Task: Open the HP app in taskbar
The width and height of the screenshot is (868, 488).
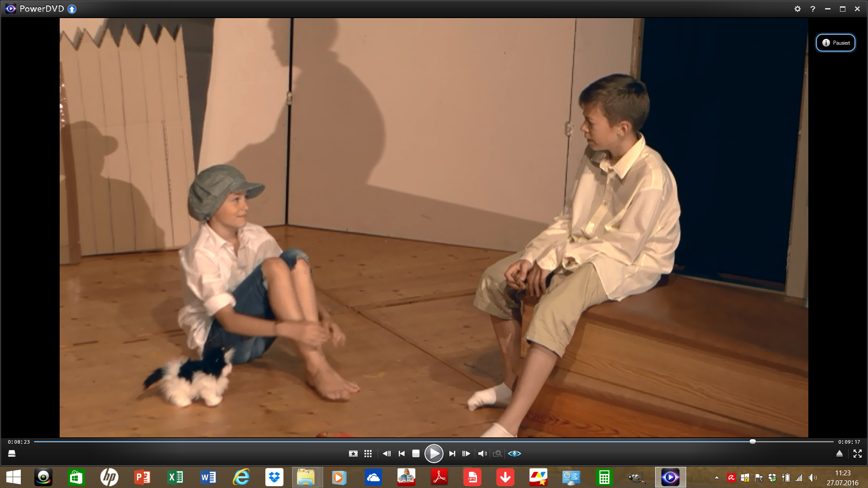Action: click(x=109, y=477)
